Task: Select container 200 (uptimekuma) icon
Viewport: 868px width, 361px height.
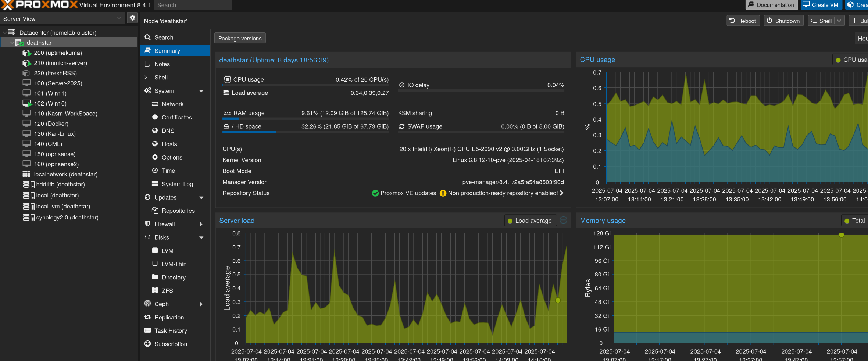Action: click(27, 53)
